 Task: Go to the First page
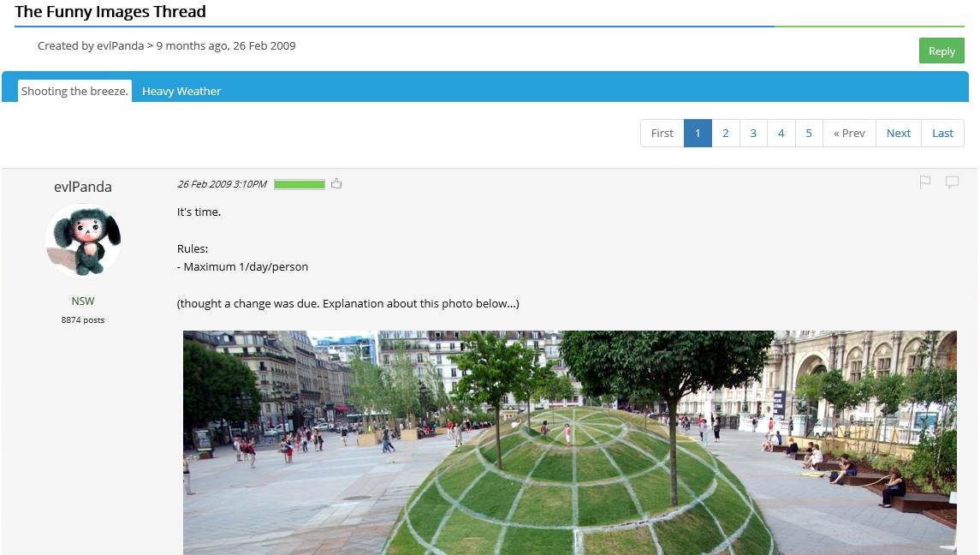662,133
